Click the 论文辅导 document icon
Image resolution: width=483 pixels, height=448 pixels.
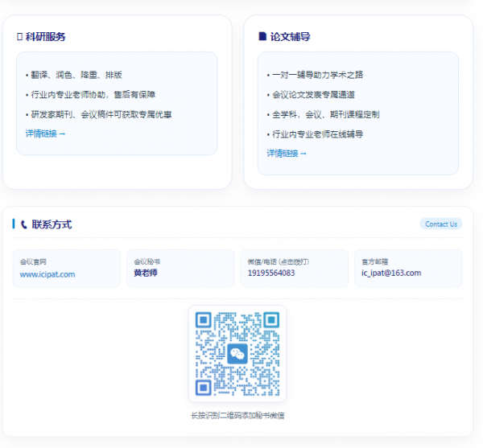coord(262,36)
